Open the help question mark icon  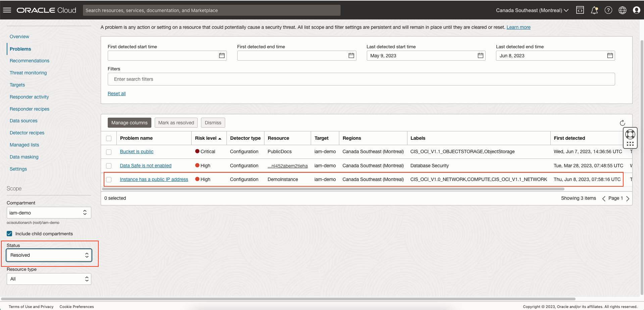(x=608, y=10)
